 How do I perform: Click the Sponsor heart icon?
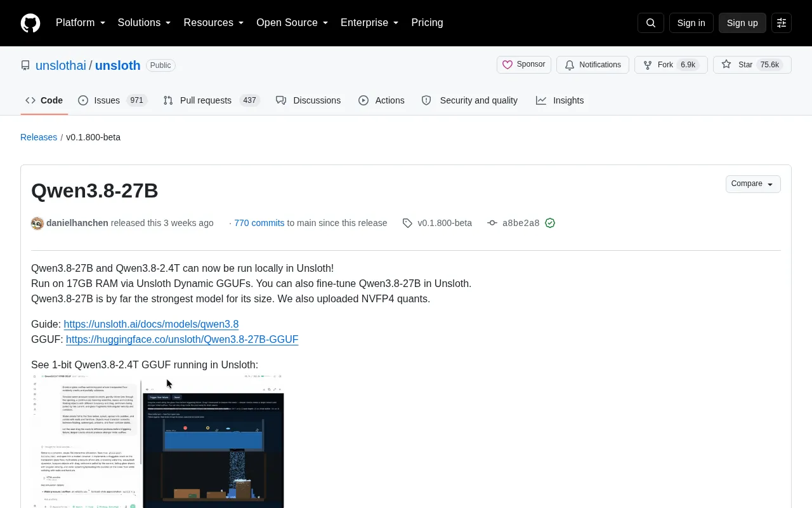pos(507,65)
